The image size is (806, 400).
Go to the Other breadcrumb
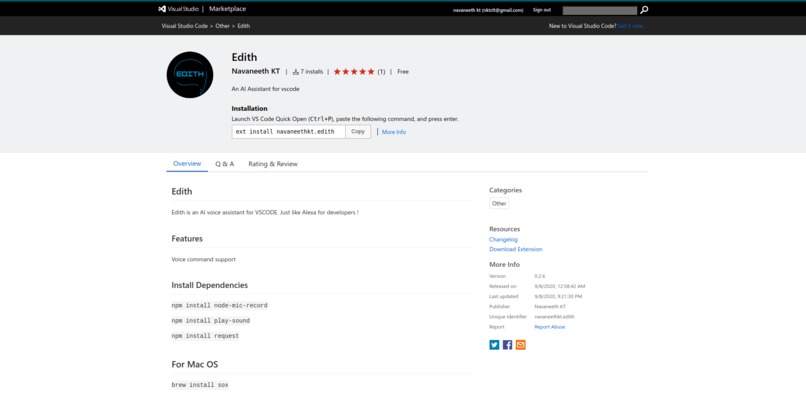click(223, 26)
